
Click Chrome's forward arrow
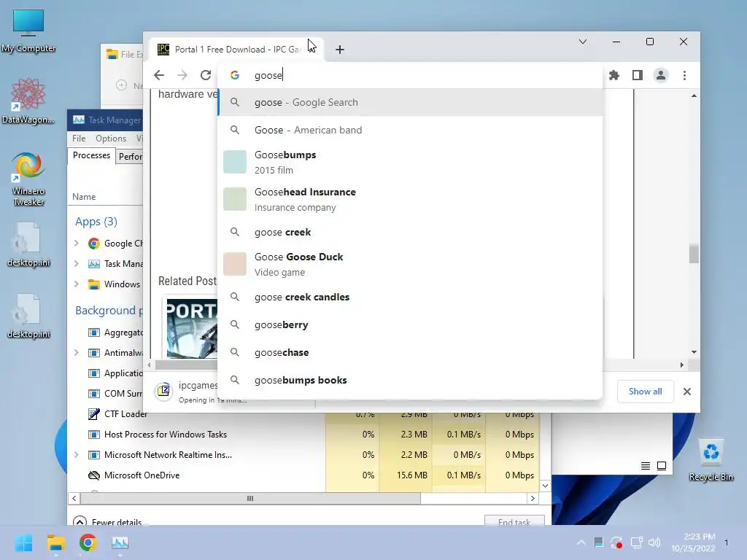click(x=182, y=75)
